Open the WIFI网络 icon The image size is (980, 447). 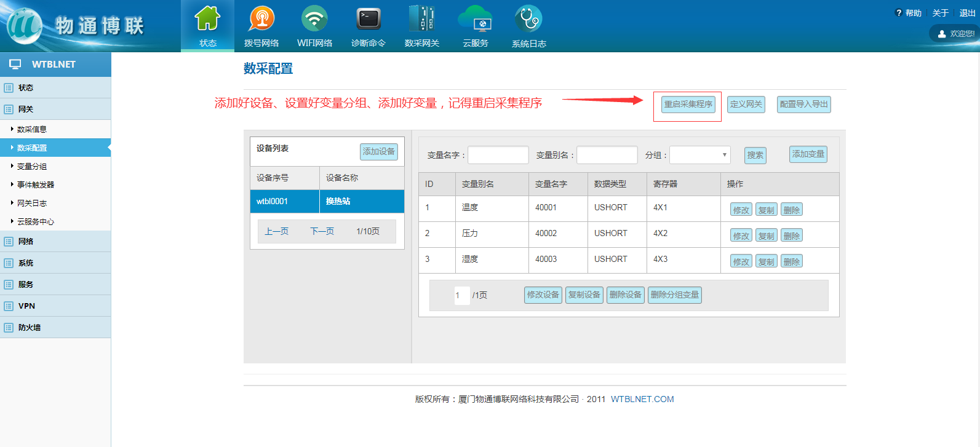pos(314,18)
